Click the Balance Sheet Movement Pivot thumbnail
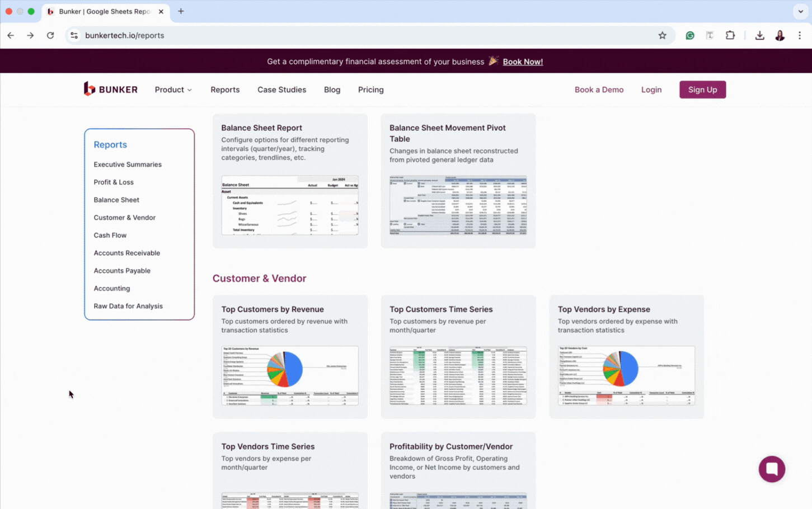Screen dimensions: 812x509 (458, 205)
